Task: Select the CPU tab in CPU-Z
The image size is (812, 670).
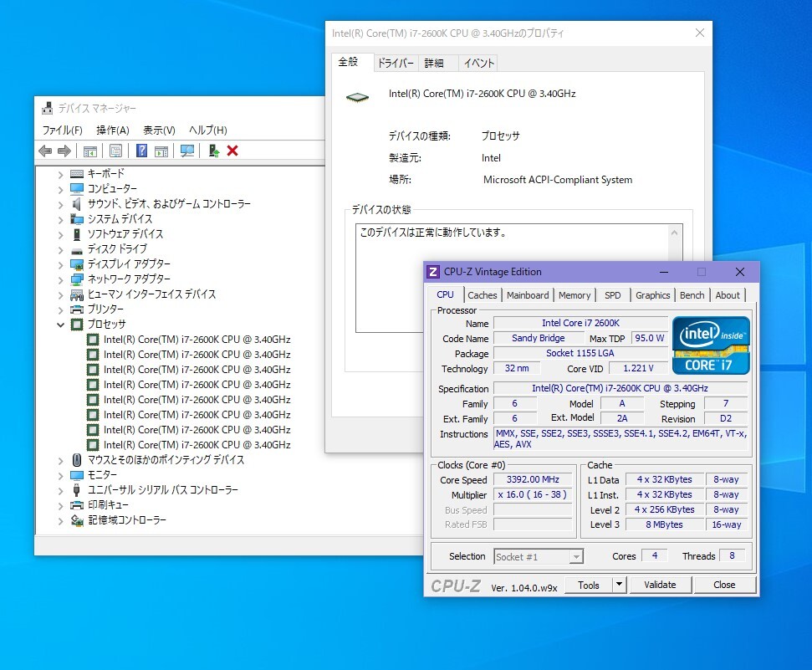Action: click(x=445, y=294)
